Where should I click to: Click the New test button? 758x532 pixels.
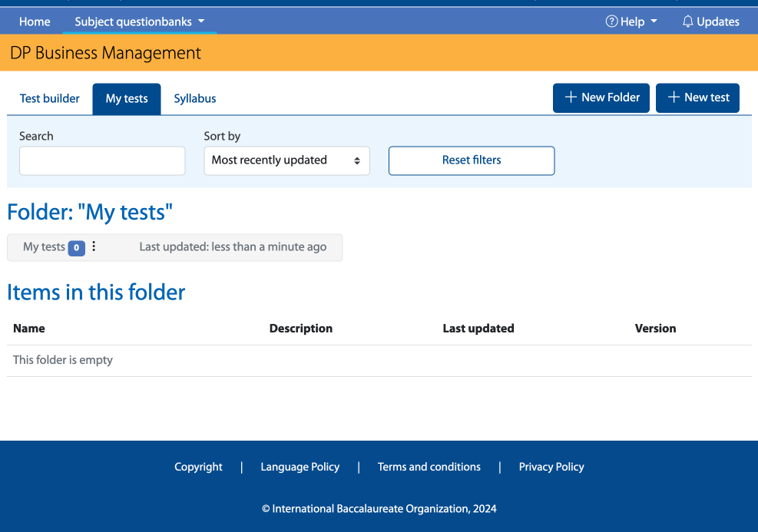[697, 97]
